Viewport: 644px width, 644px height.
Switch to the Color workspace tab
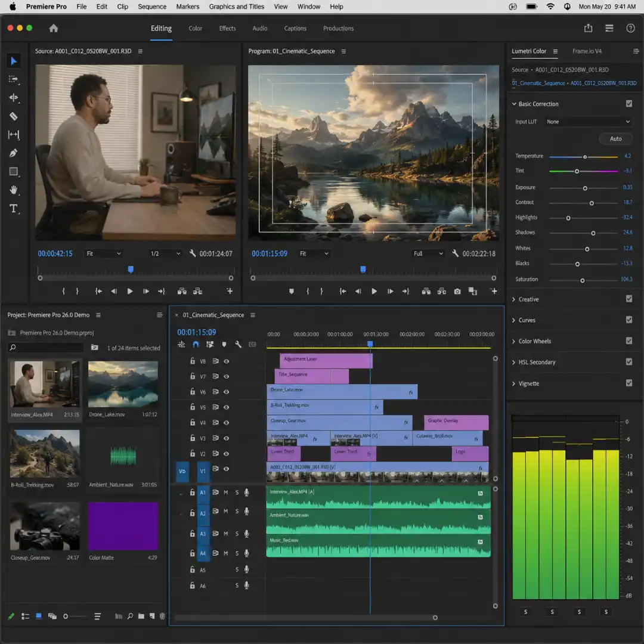pyautogui.click(x=195, y=29)
